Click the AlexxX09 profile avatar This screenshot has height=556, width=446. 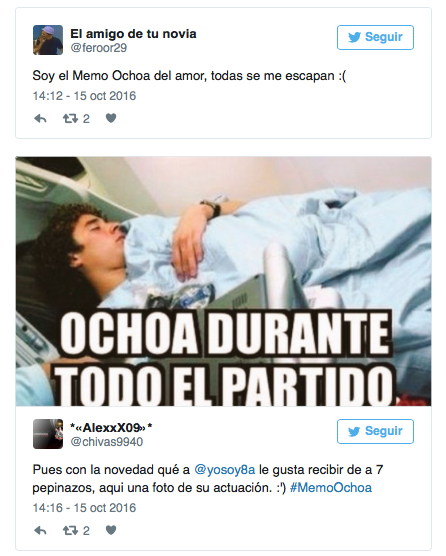tap(48, 434)
